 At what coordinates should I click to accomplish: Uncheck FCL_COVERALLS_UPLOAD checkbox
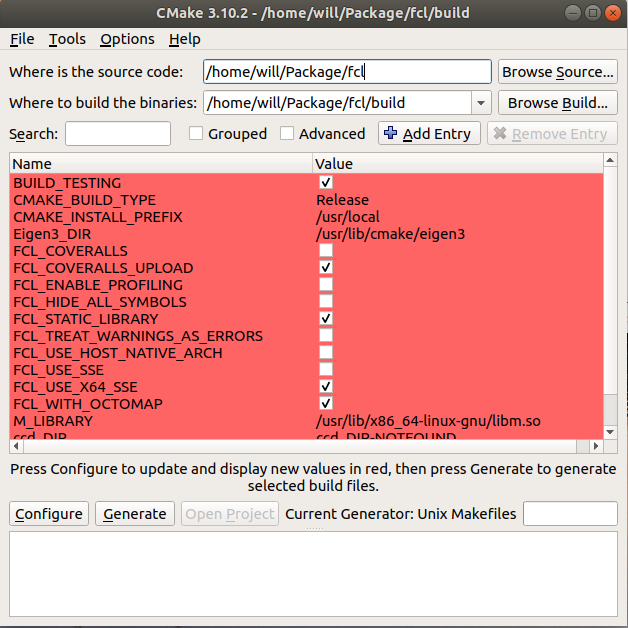point(326,267)
